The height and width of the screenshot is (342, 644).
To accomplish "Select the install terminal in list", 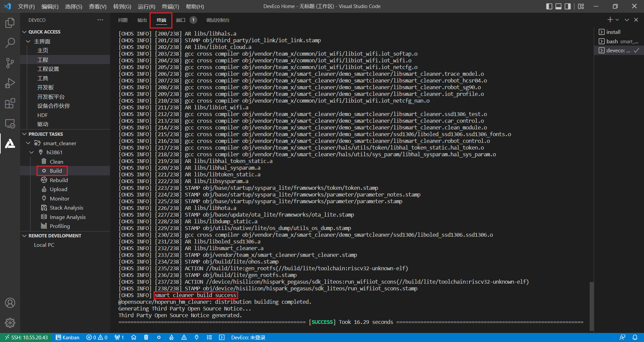I will pos(613,32).
